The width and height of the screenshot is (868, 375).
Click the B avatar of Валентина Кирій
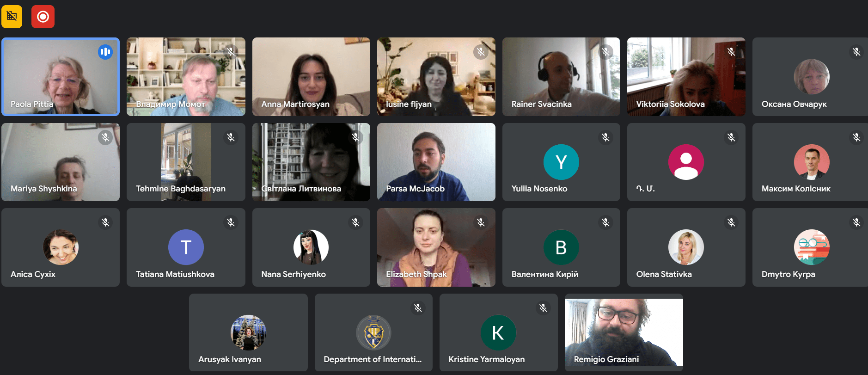click(561, 247)
